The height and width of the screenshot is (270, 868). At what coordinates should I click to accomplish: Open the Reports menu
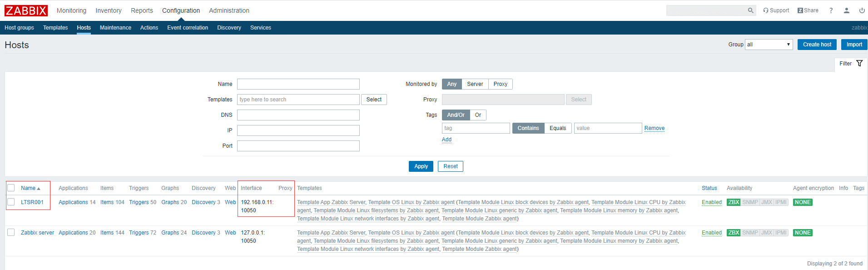[x=142, y=10]
